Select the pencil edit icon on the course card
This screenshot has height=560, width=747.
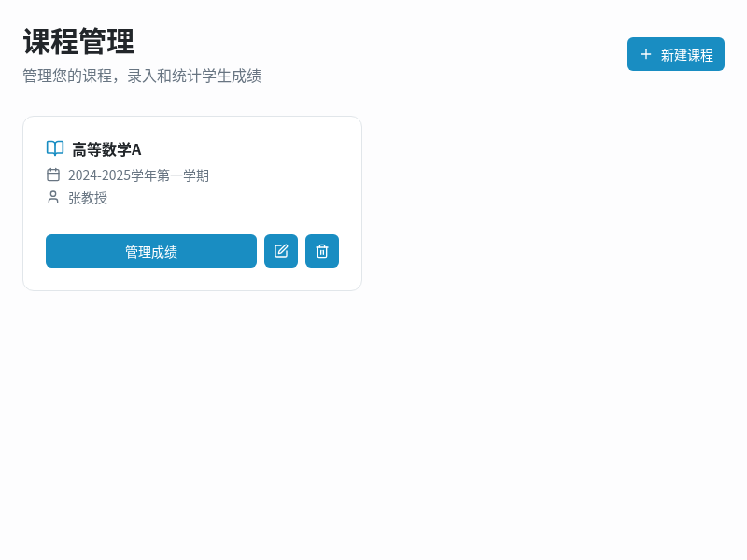[281, 251]
